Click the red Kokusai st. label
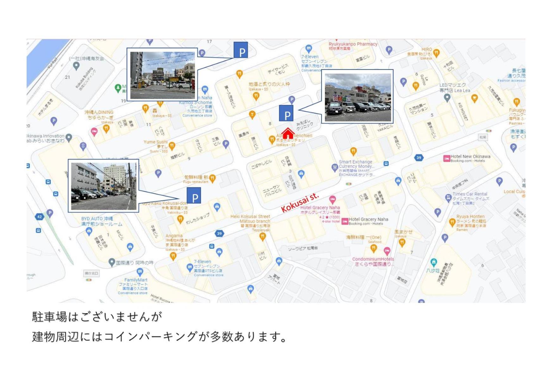 pos(300,203)
